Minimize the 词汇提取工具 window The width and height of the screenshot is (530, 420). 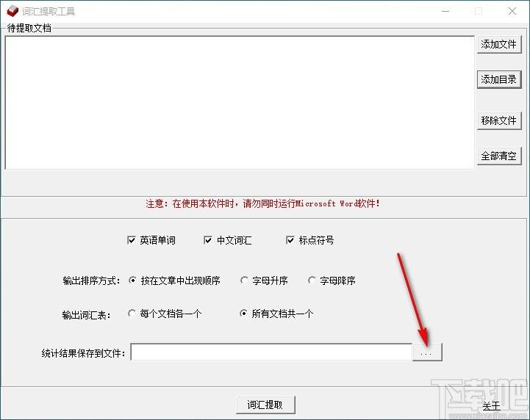coord(445,11)
